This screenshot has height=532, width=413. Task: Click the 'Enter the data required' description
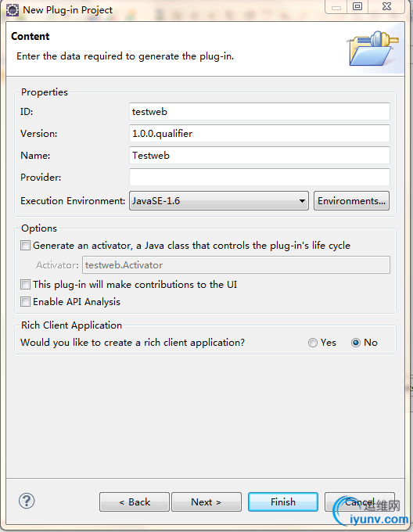tap(125, 56)
